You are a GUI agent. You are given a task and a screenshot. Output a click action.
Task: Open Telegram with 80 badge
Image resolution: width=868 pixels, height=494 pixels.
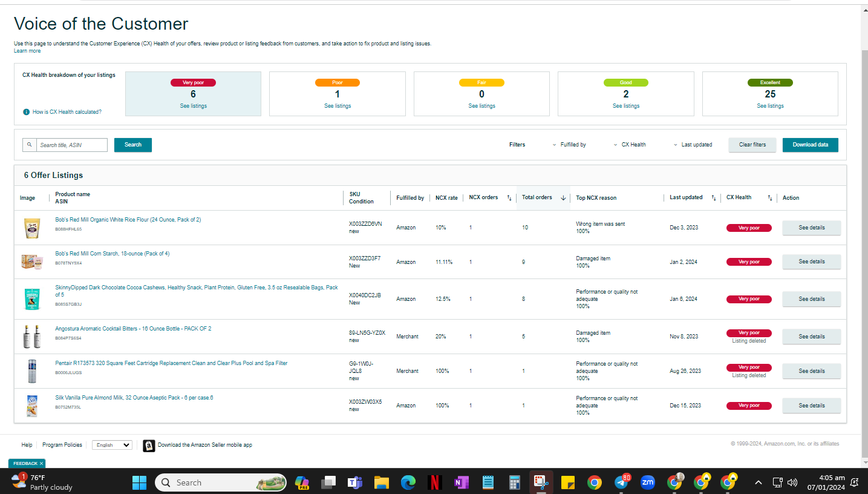pos(622,482)
